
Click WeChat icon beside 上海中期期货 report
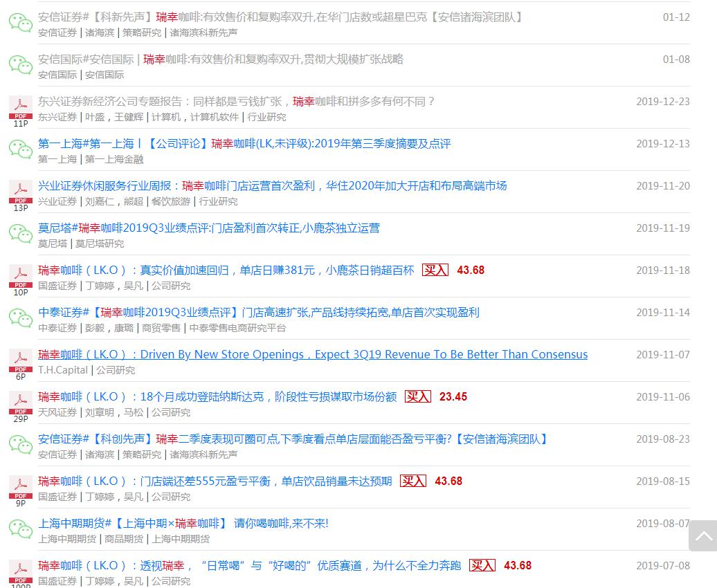click(x=21, y=529)
